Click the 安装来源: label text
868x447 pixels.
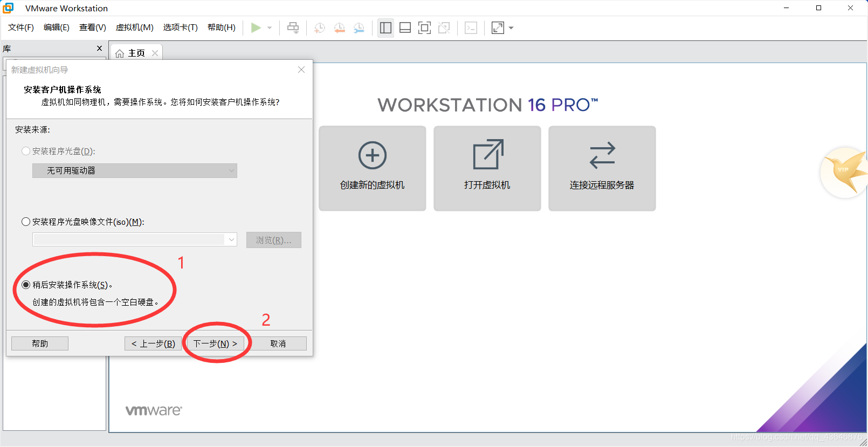tap(32, 129)
